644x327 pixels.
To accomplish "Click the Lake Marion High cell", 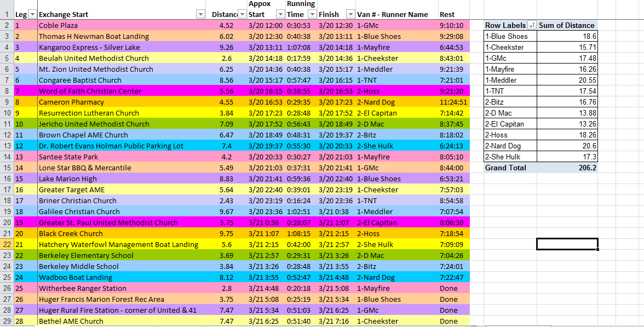I will click(67, 179).
